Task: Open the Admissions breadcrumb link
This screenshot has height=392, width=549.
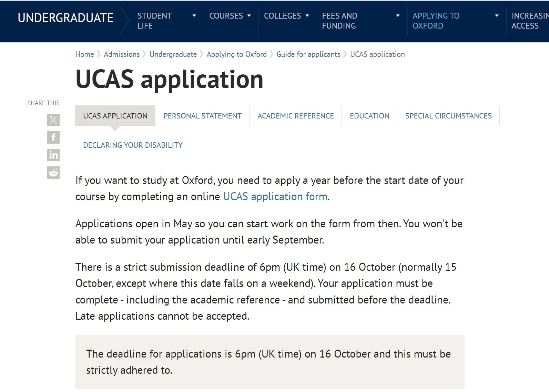Action: (x=122, y=54)
